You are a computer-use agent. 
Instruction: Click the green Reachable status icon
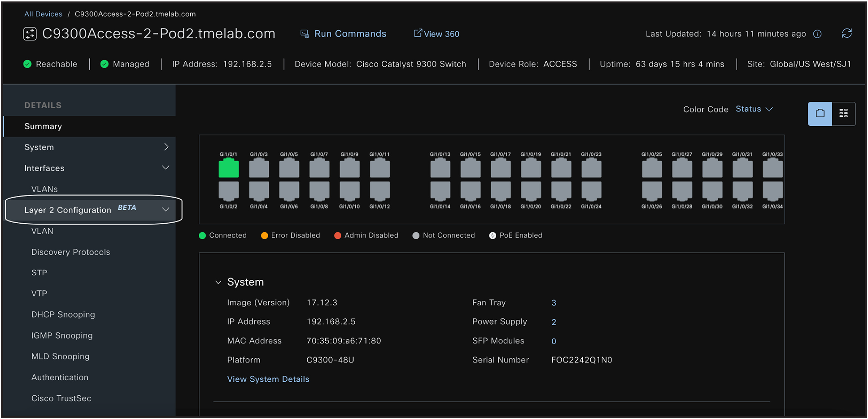click(x=27, y=64)
